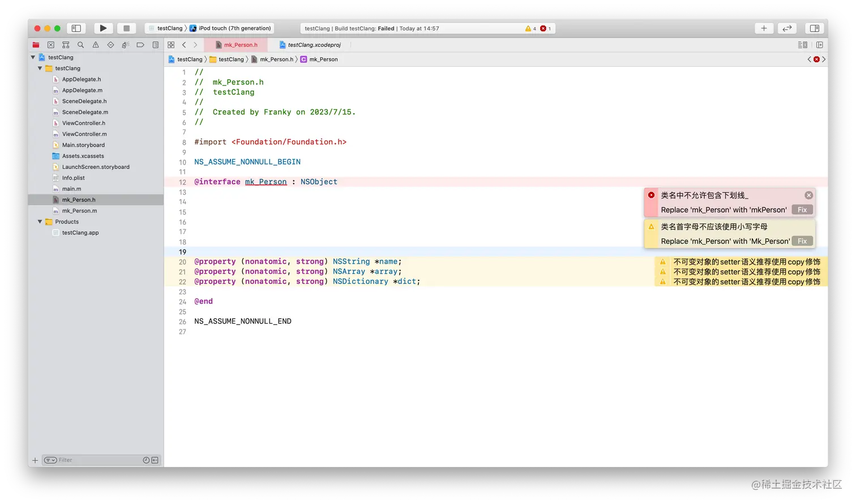Select Info.plist in navigator

74,178
